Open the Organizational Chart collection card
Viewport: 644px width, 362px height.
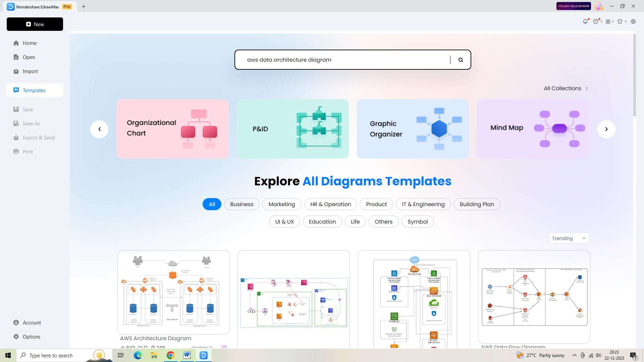[172, 129]
